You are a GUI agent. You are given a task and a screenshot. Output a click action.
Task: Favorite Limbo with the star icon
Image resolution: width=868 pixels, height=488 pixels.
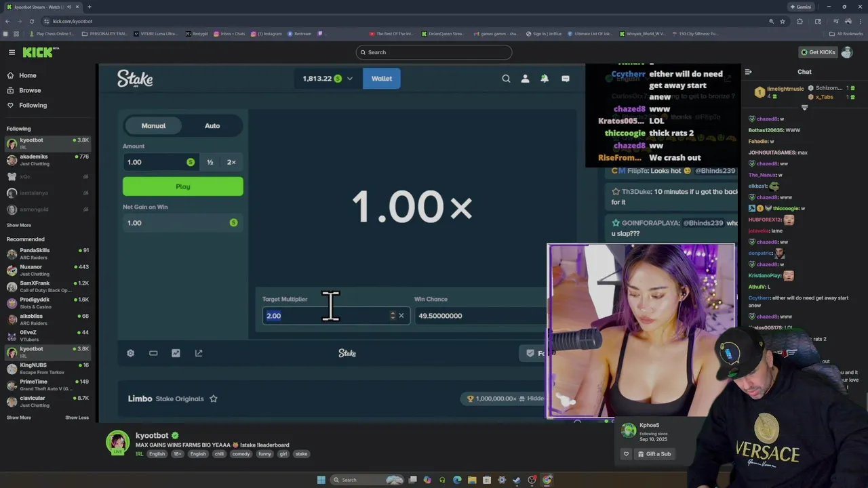213,399
